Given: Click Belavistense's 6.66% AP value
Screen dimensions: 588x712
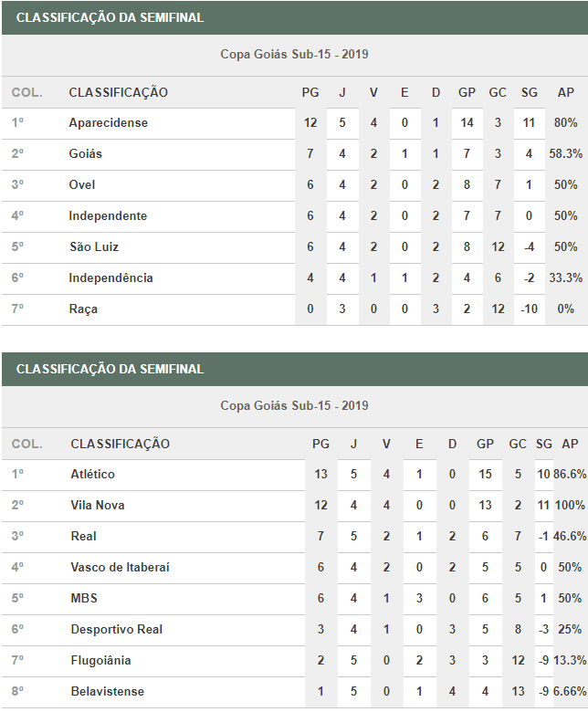Looking at the screenshot, I should [x=570, y=692].
